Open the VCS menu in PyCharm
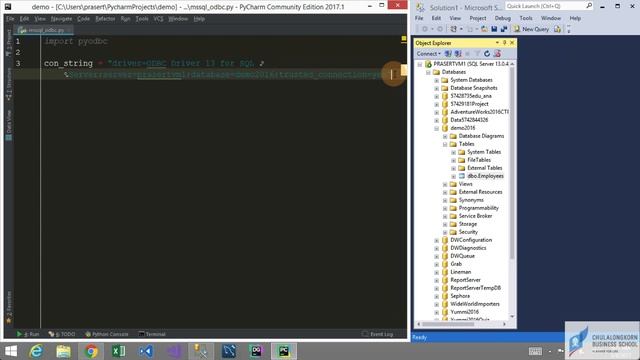This screenshot has height=360, width=640. click(x=158, y=19)
